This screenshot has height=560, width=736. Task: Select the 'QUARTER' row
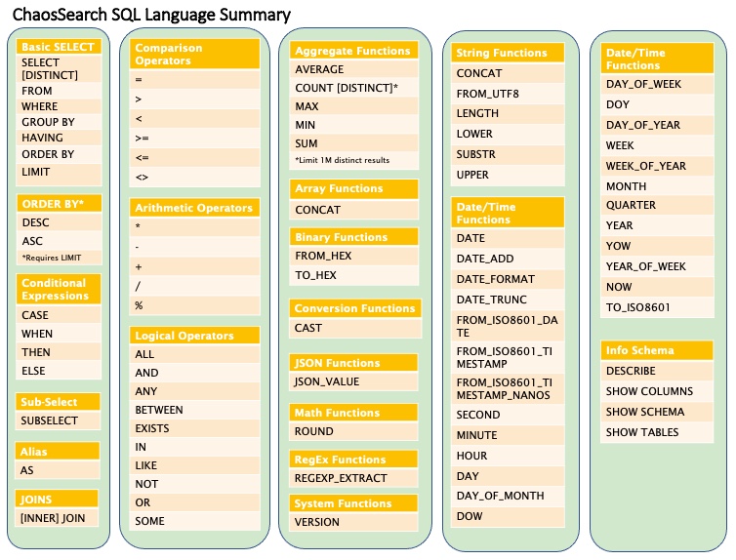pyautogui.click(x=657, y=206)
